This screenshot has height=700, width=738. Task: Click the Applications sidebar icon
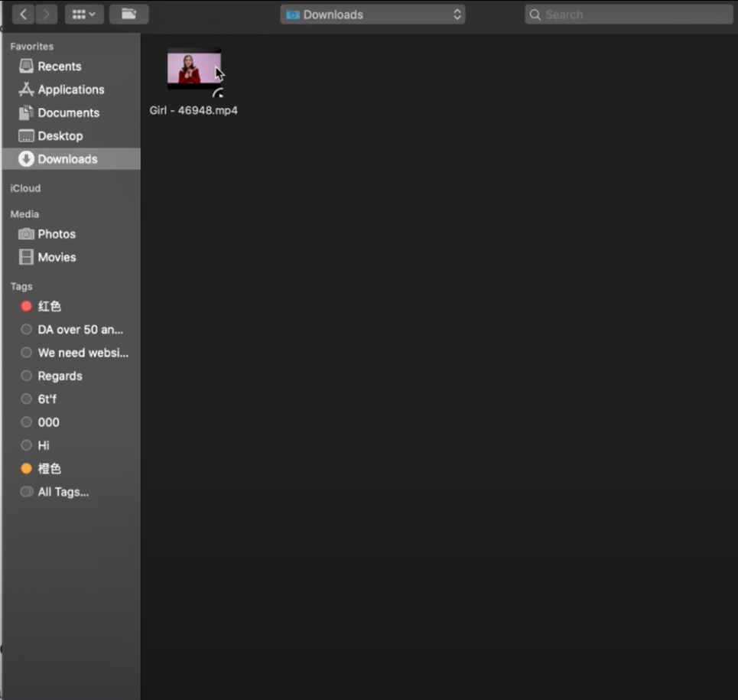pos(26,89)
